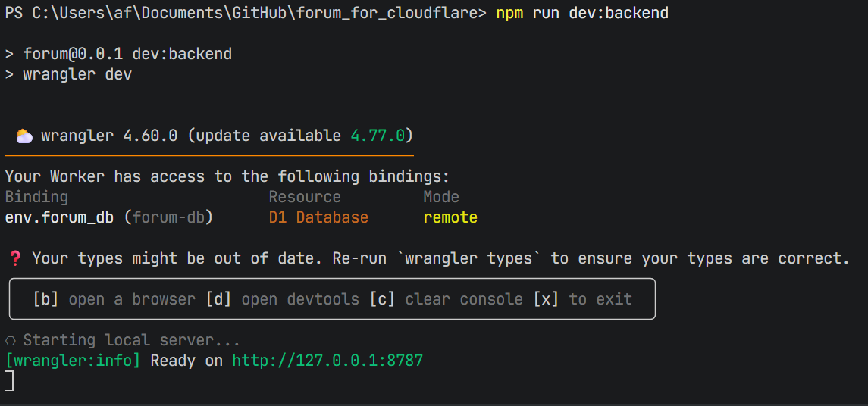Image resolution: width=868 pixels, height=406 pixels.
Task: Click the 'Mode' column header
Action: 441,197
